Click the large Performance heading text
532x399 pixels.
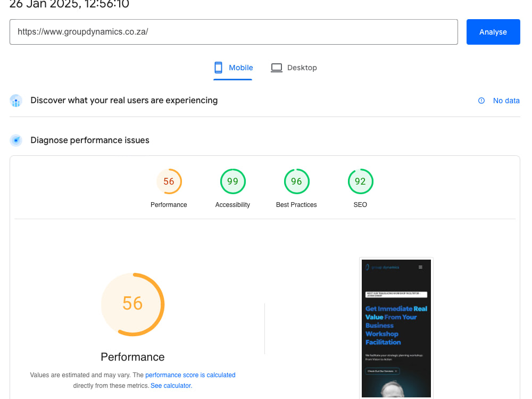(132, 357)
